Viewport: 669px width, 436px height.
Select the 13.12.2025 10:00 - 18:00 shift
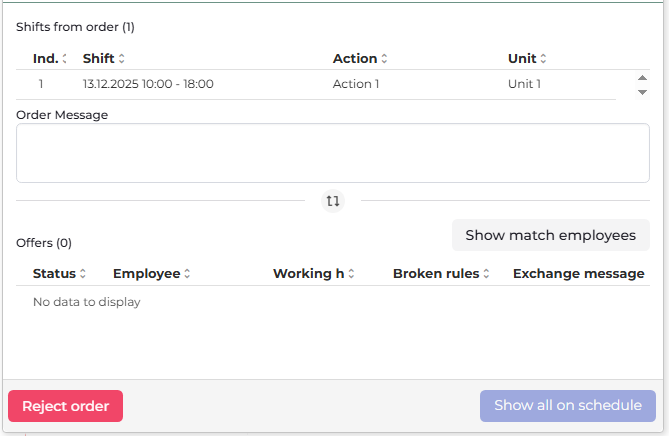148,84
